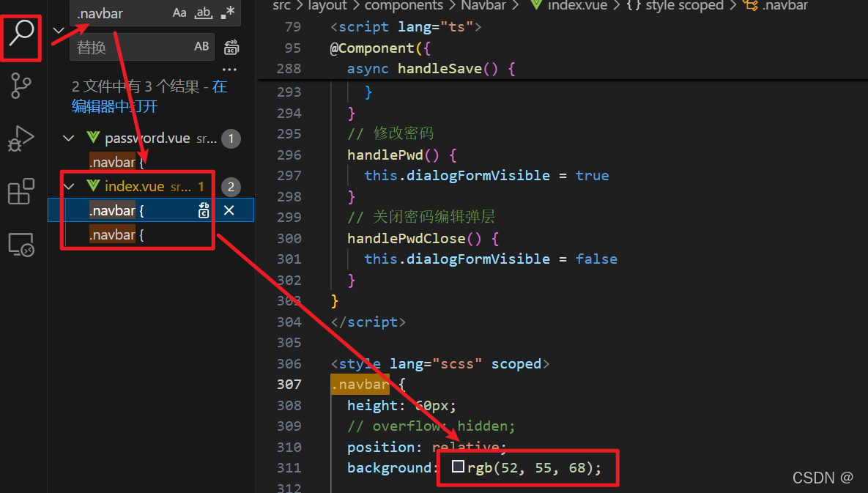Click count badge 2 beside index.vue
The height and width of the screenshot is (493, 868).
(x=231, y=187)
